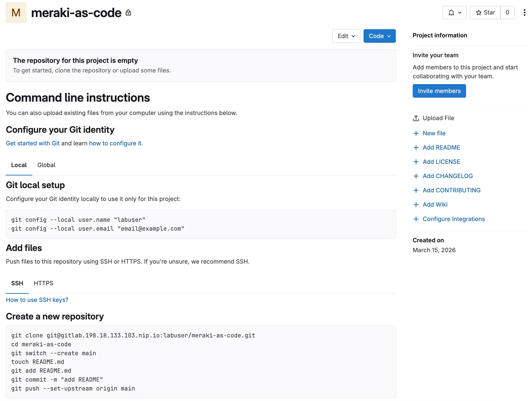Click the plus icon beside New file

[x=416, y=133]
